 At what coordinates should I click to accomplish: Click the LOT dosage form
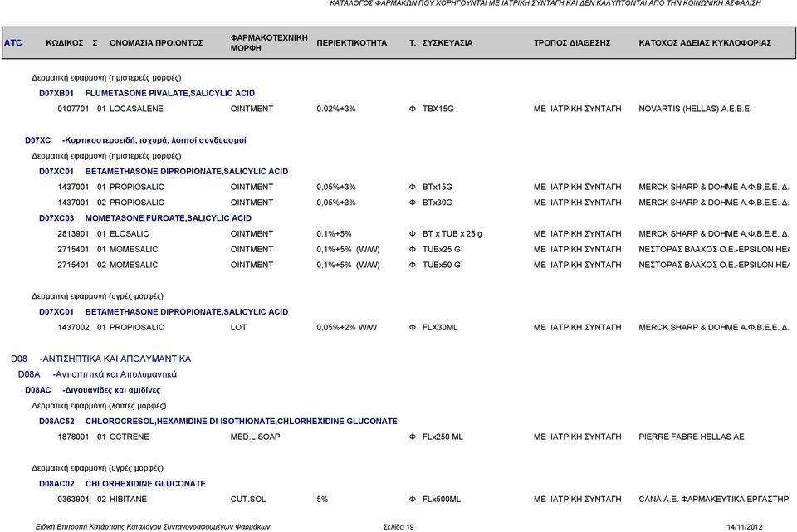[238, 327]
